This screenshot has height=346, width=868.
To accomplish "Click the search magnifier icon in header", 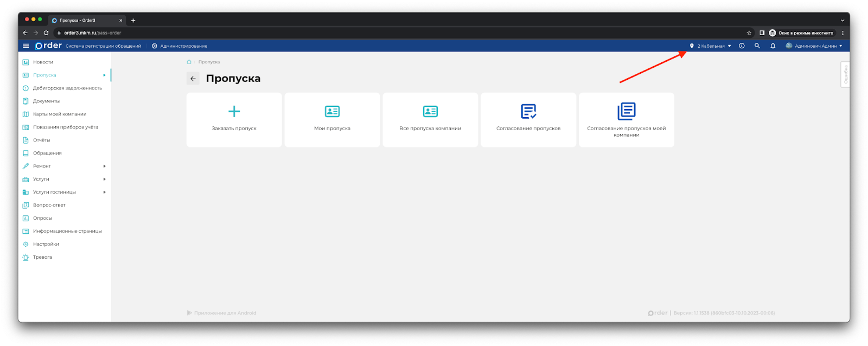I will pos(757,46).
